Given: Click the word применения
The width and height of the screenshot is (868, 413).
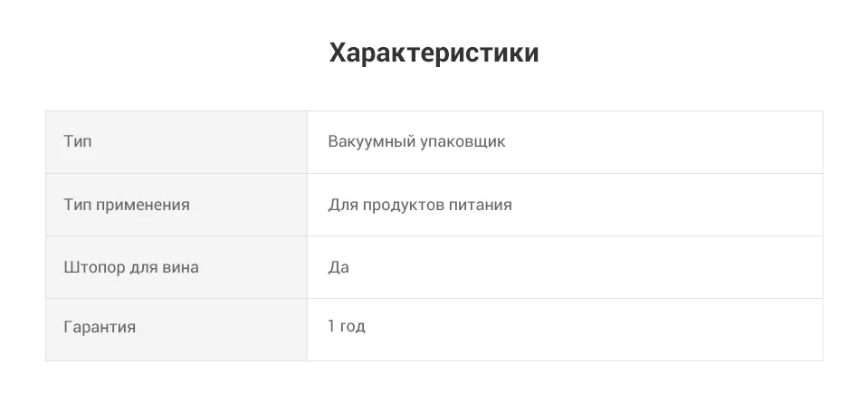Looking at the screenshot, I should click(143, 206).
